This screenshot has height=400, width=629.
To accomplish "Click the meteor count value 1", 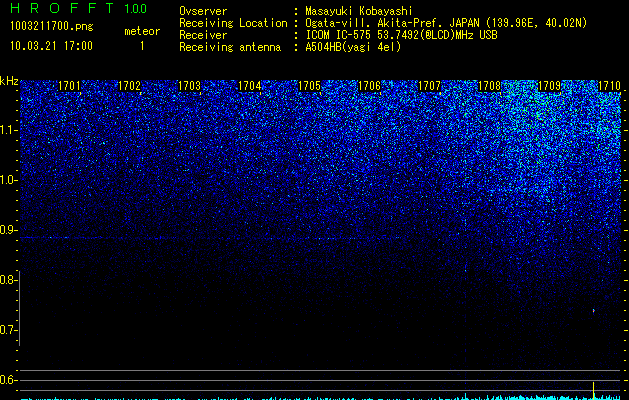I will pyautogui.click(x=142, y=46).
